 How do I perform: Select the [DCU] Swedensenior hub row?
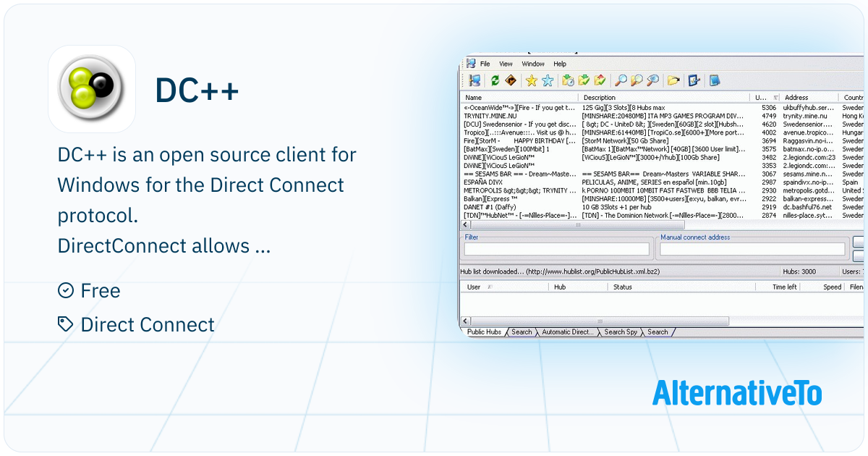662,124
